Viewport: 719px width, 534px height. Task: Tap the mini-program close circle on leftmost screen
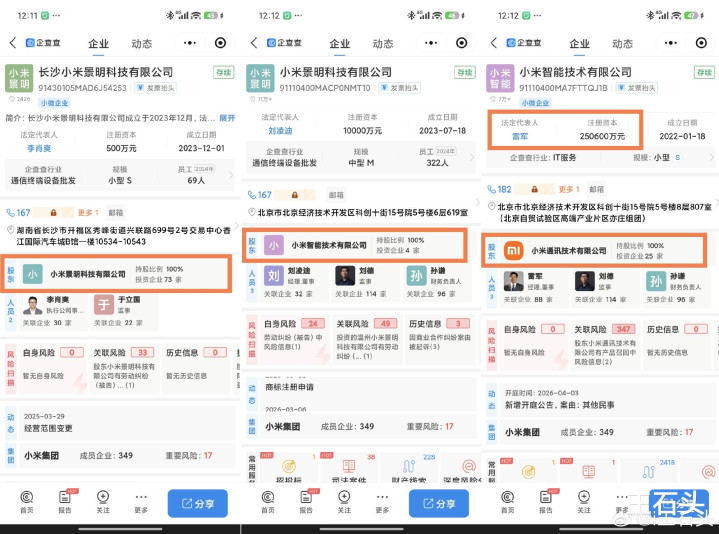221,43
